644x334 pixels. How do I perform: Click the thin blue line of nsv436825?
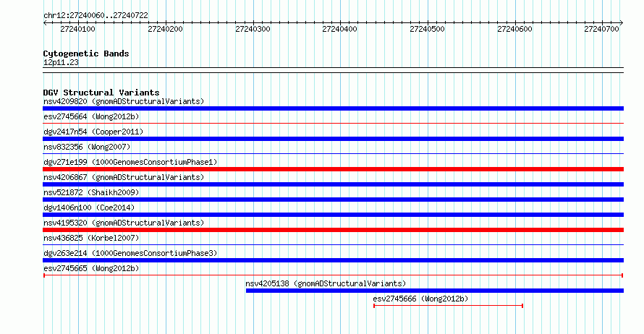coord(333,244)
